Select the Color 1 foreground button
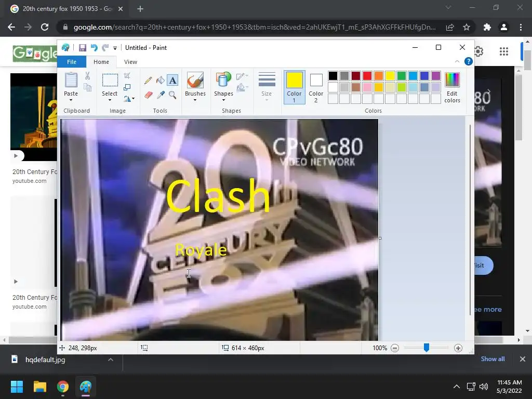This screenshot has height=399, width=532. [294, 87]
